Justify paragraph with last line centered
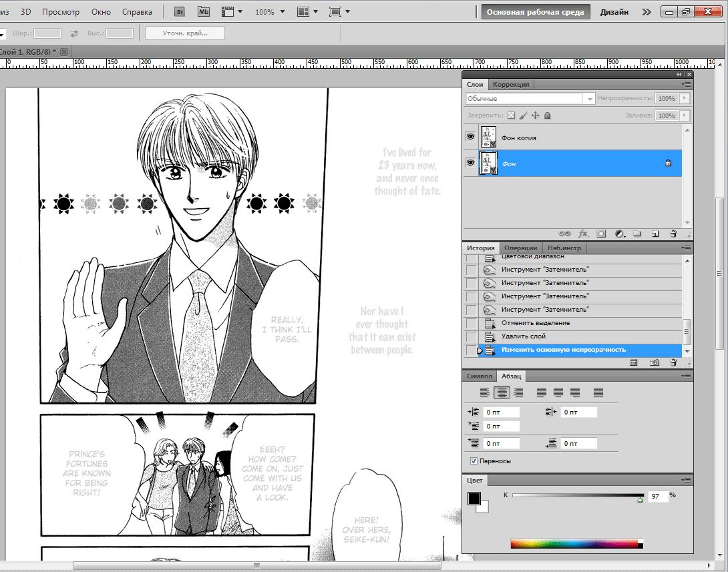The width and height of the screenshot is (728, 572). pyautogui.click(x=558, y=392)
